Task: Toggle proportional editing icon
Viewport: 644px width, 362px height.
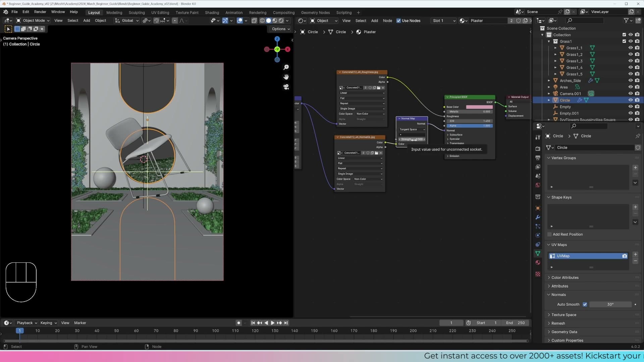Action: 175,21
